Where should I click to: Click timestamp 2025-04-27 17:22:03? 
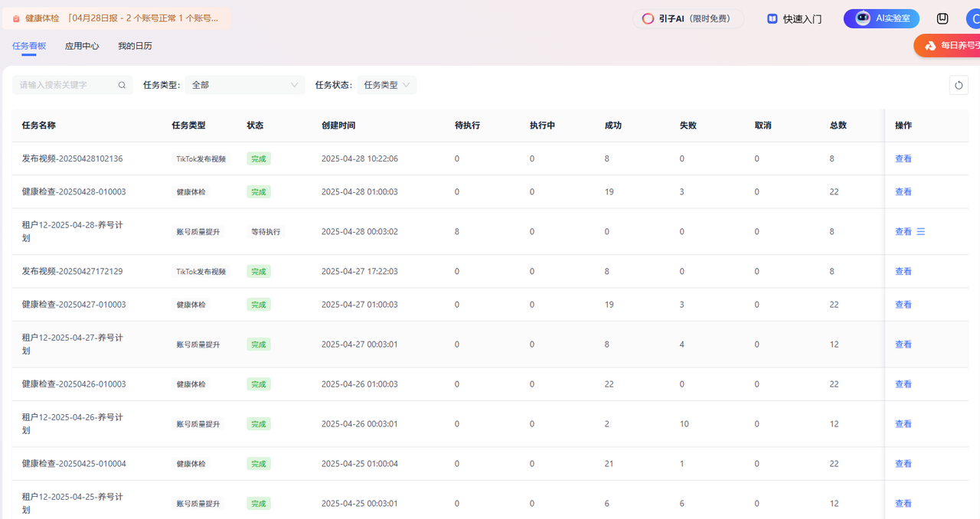360,271
